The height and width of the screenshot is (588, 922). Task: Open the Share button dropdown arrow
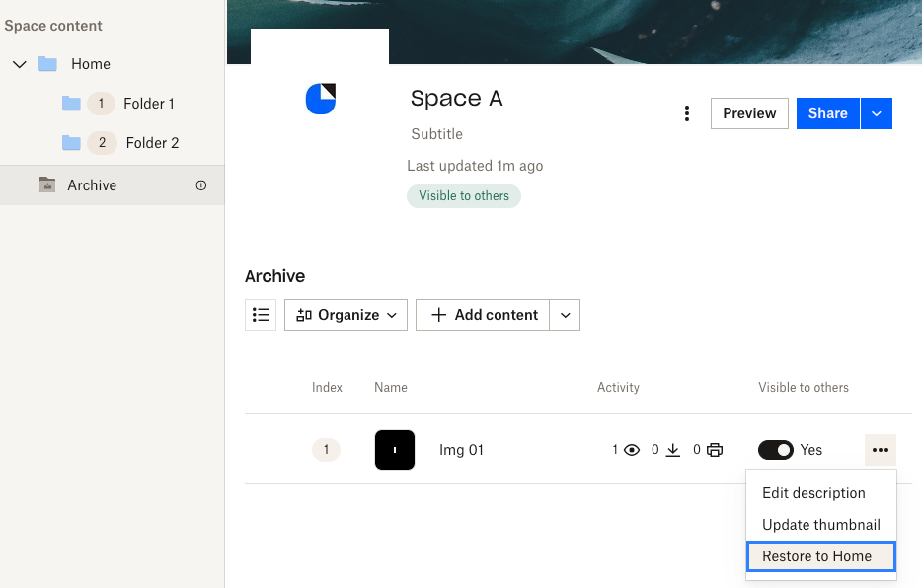click(x=877, y=113)
